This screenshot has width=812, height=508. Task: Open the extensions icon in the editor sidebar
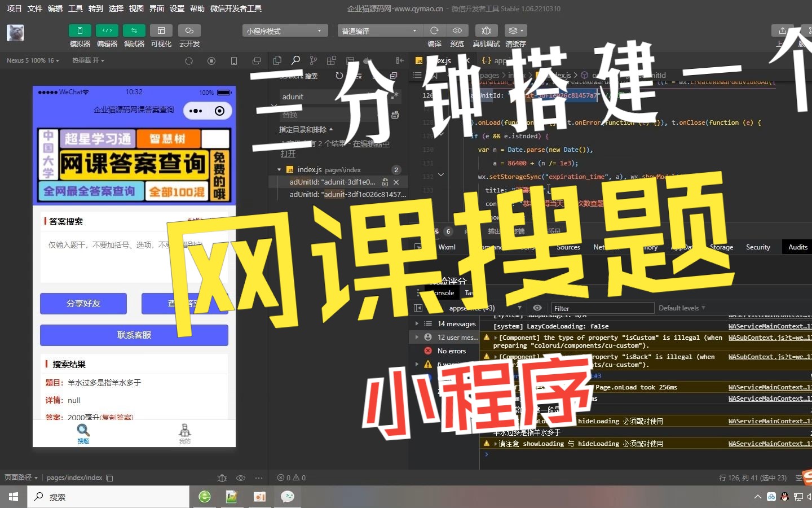(x=332, y=60)
